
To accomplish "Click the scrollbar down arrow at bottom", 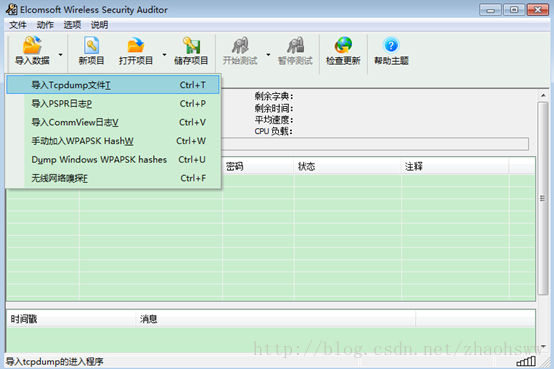I will pyautogui.click(x=543, y=347).
